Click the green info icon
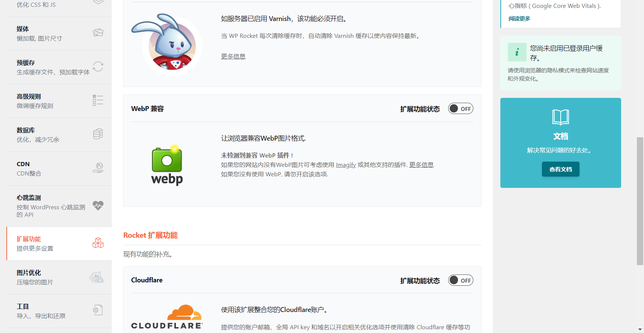This screenshot has height=333, width=644. 517,52
